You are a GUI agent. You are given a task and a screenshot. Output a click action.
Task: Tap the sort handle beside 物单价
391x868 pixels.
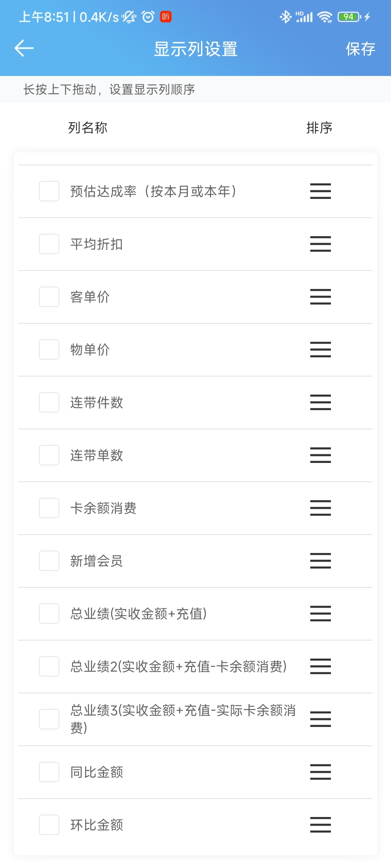[x=320, y=350]
